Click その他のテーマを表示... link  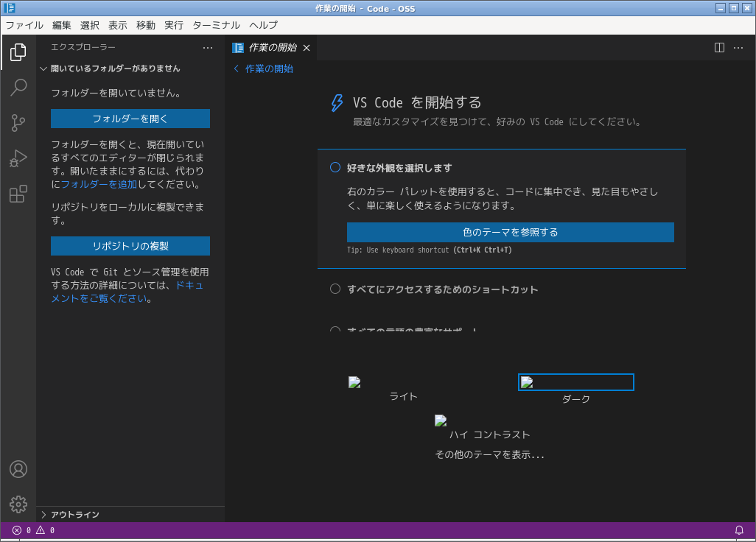pyautogui.click(x=489, y=454)
